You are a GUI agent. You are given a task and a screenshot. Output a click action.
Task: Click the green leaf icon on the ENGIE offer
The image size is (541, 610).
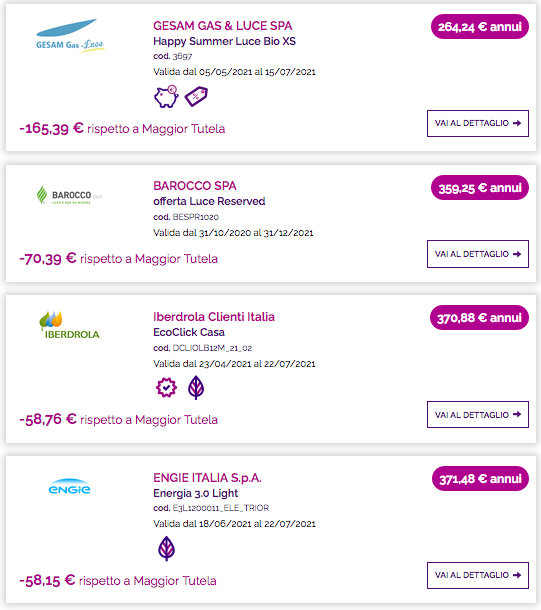[x=166, y=548]
